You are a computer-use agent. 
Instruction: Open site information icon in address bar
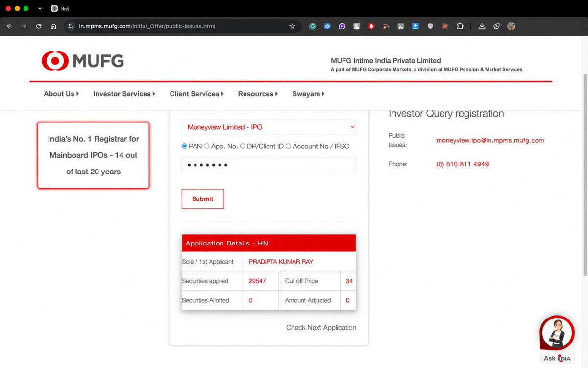pos(71,26)
